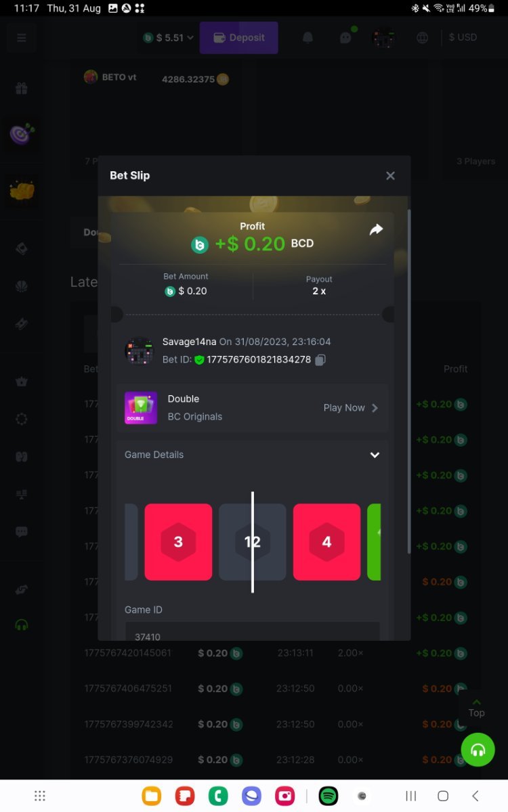
Task: Open notifications bell
Action: [308, 38]
